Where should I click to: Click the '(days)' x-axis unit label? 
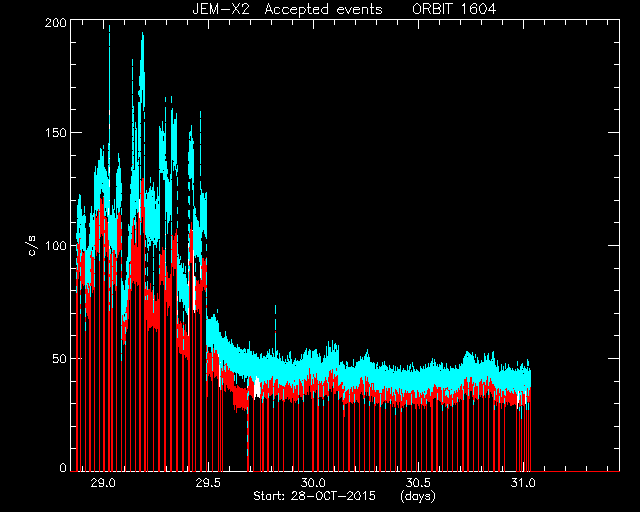pos(418,496)
